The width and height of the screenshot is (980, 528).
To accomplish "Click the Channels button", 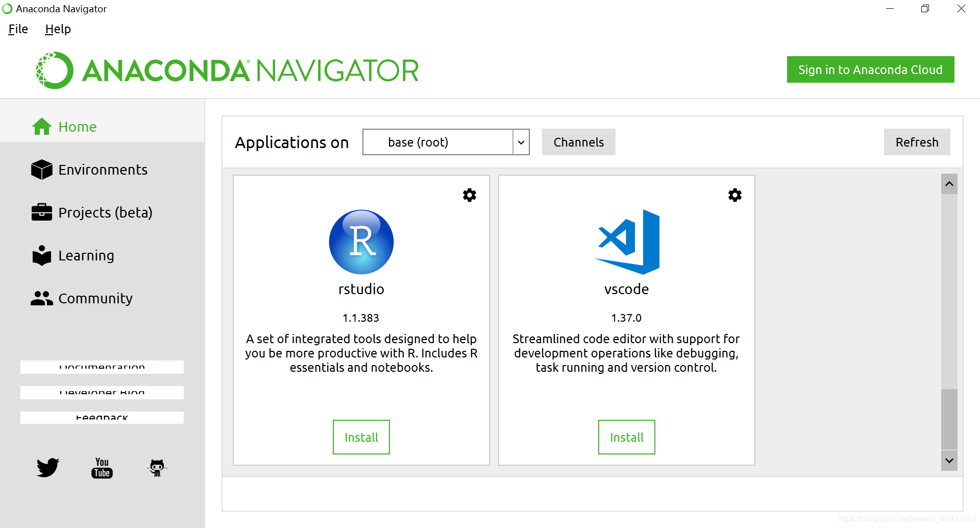I will (579, 142).
